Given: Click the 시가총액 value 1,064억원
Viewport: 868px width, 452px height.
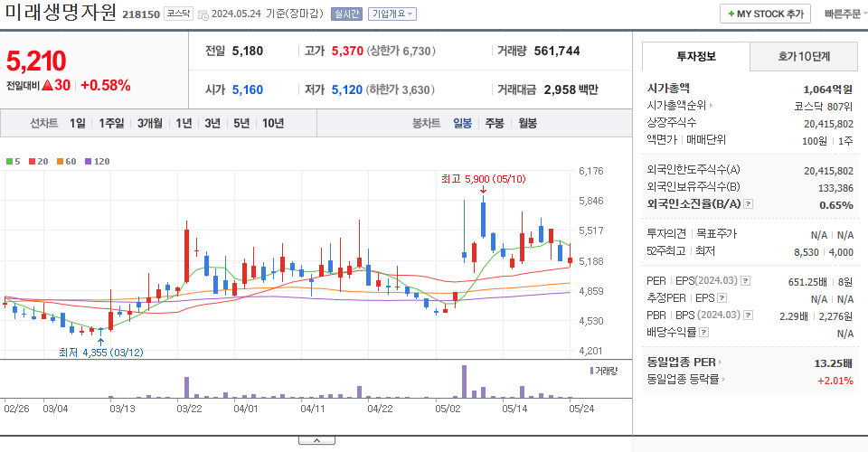Looking at the screenshot, I should click(827, 89).
